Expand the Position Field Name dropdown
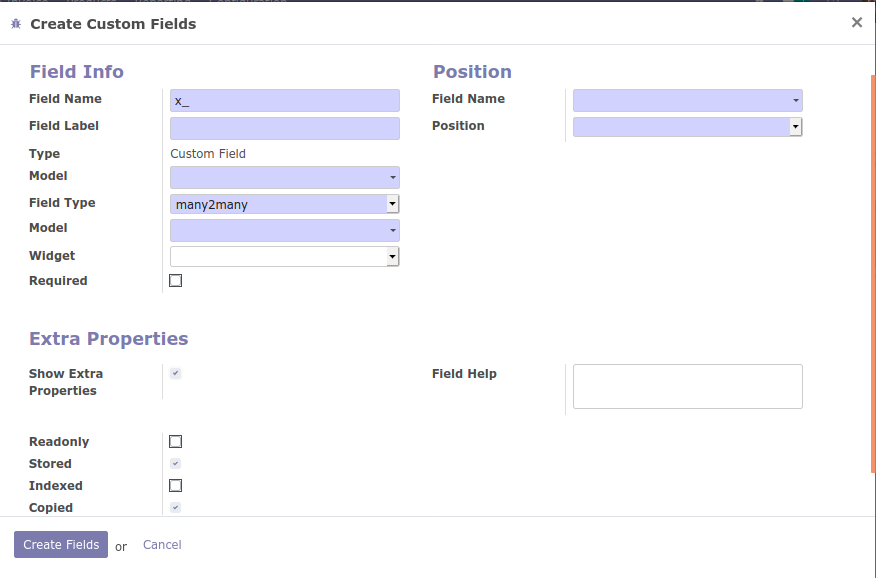This screenshot has height=578, width=876. [x=688, y=100]
